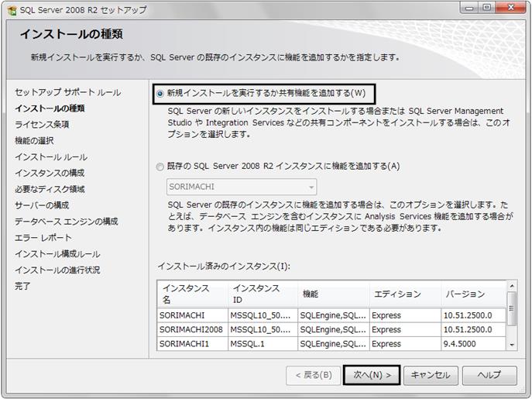Image resolution: width=532 pixels, height=399 pixels.
Task: Click the < 戻る(B) button
Action: click(x=313, y=375)
